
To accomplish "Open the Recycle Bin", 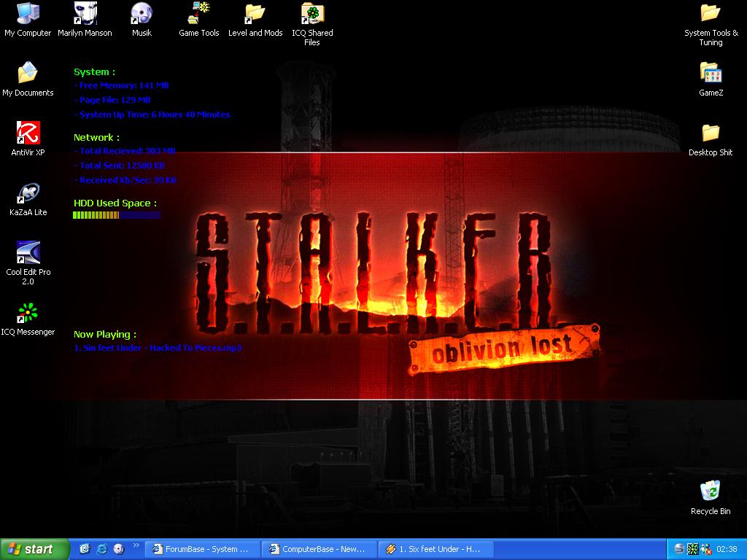I will tap(711, 498).
